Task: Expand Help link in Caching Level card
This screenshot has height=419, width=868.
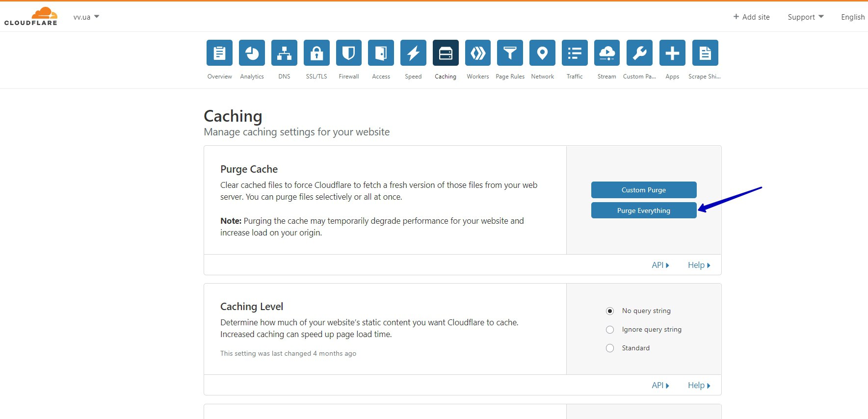Action: coord(699,385)
